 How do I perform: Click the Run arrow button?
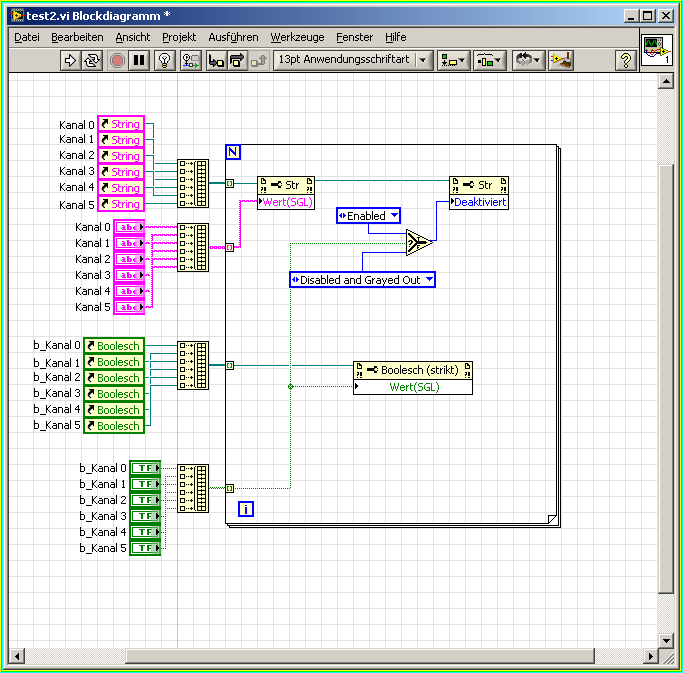click(71, 60)
